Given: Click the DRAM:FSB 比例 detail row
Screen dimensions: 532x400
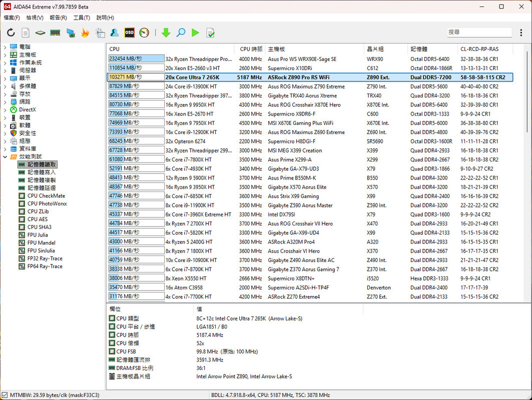Looking at the screenshot, I should [x=234, y=368].
